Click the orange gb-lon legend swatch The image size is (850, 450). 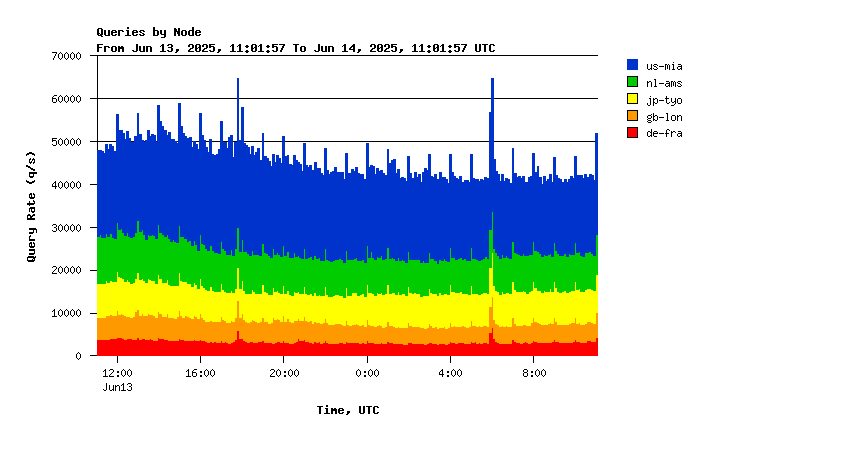click(x=632, y=115)
